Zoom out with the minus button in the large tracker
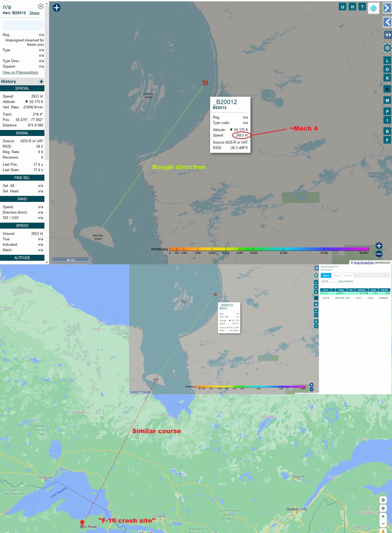 379,254
